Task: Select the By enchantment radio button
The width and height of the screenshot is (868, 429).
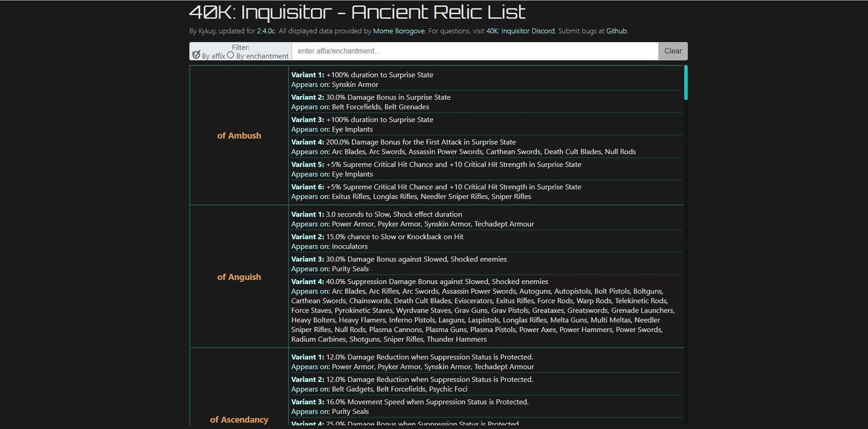Action: [231, 55]
